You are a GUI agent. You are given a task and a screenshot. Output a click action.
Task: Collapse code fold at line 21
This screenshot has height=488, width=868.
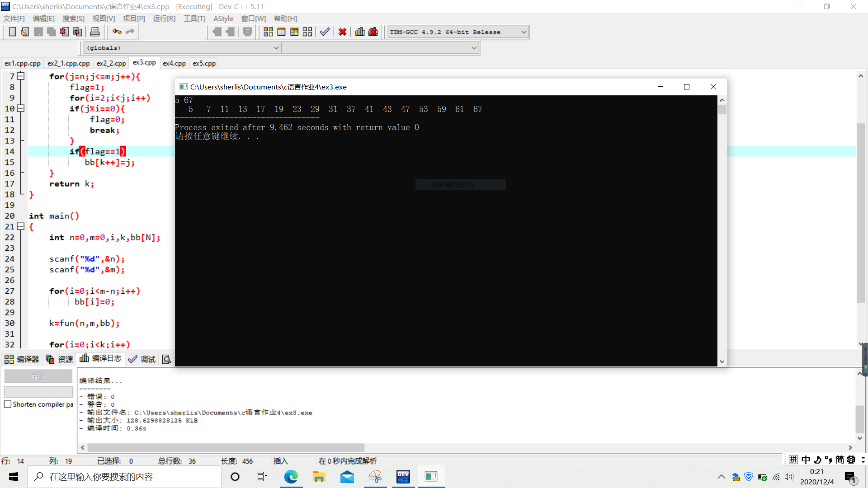(x=21, y=226)
